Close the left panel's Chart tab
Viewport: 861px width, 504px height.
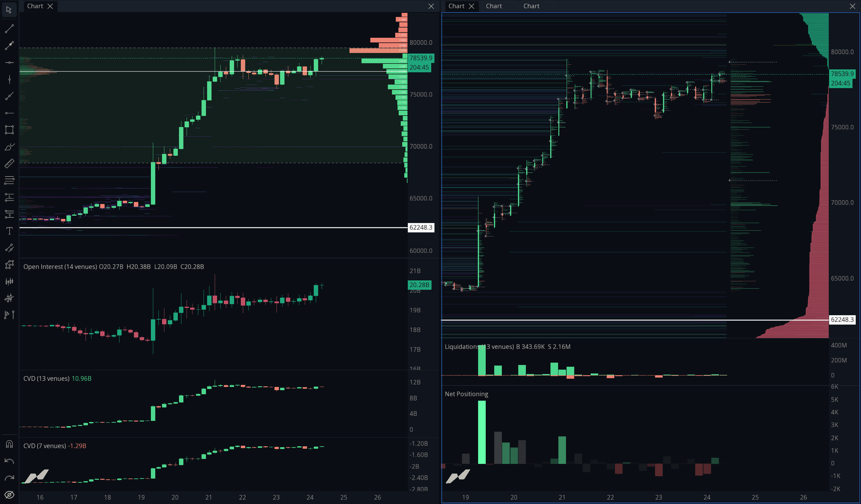tap(50, 6)
